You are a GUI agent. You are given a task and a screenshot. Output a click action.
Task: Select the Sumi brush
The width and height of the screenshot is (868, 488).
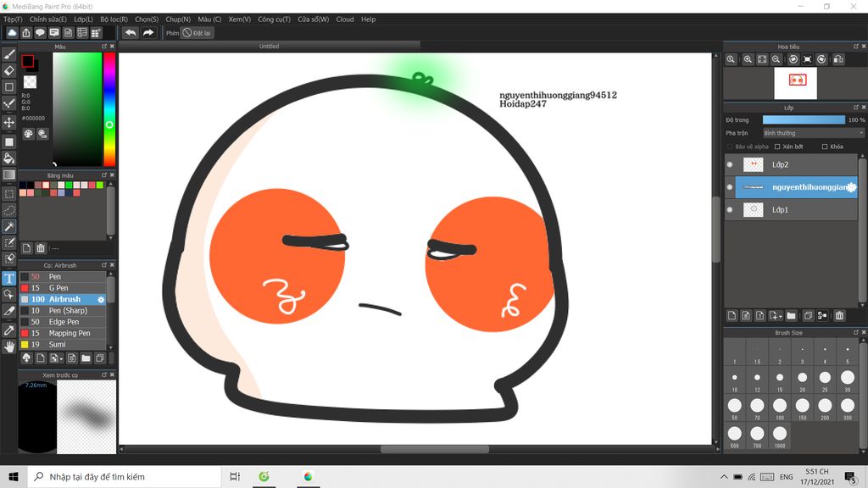(x=63, y=344)
